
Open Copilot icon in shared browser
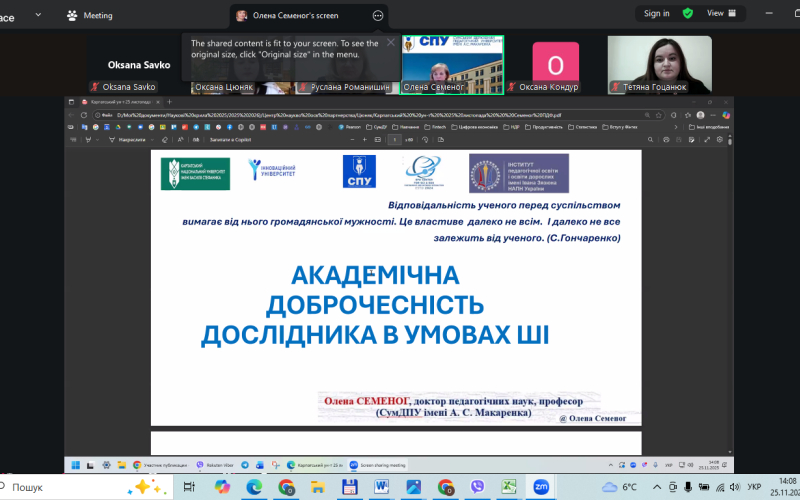click(x=726, y=115)
